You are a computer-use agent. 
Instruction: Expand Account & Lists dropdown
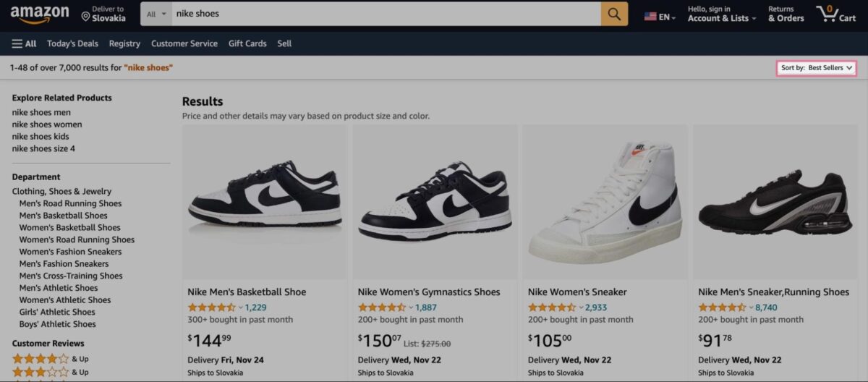721,18
